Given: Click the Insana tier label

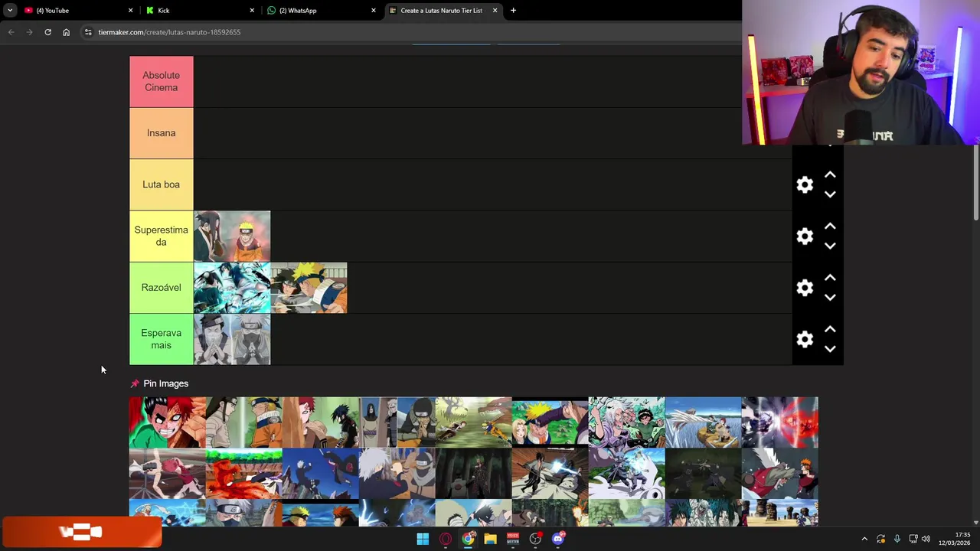Looking at the screenshot, I should click(x=161, y=133).
